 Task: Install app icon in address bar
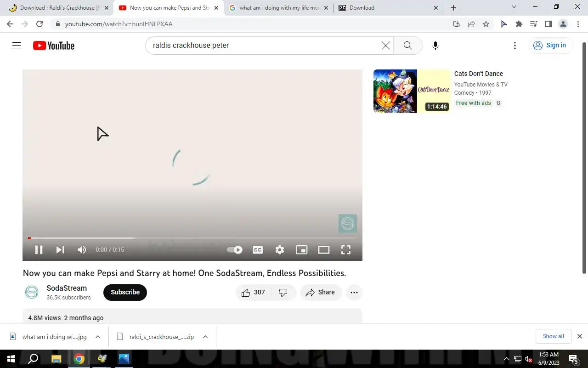coord(457,24)
